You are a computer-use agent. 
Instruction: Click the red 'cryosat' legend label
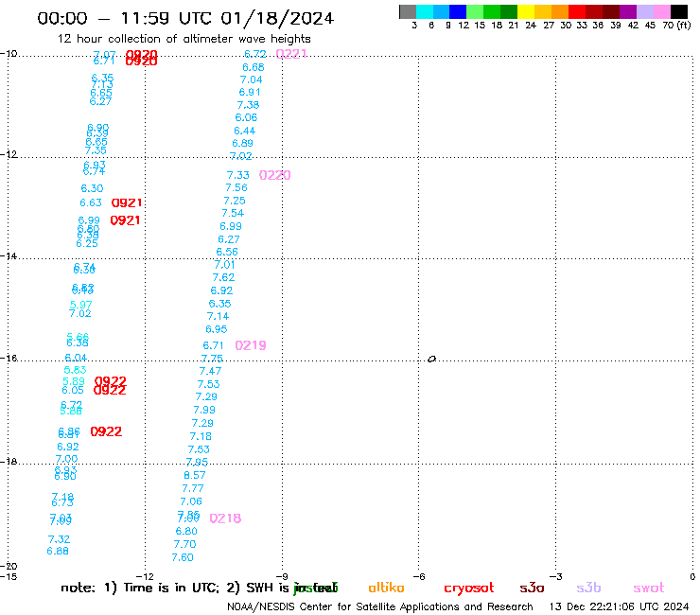click(469, 589)
